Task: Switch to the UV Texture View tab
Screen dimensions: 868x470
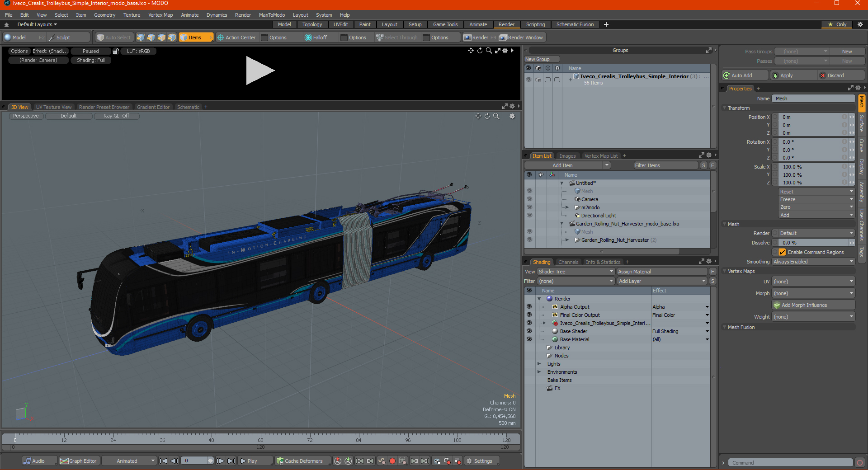Action: pyautogui.click(x=54, y=107)
